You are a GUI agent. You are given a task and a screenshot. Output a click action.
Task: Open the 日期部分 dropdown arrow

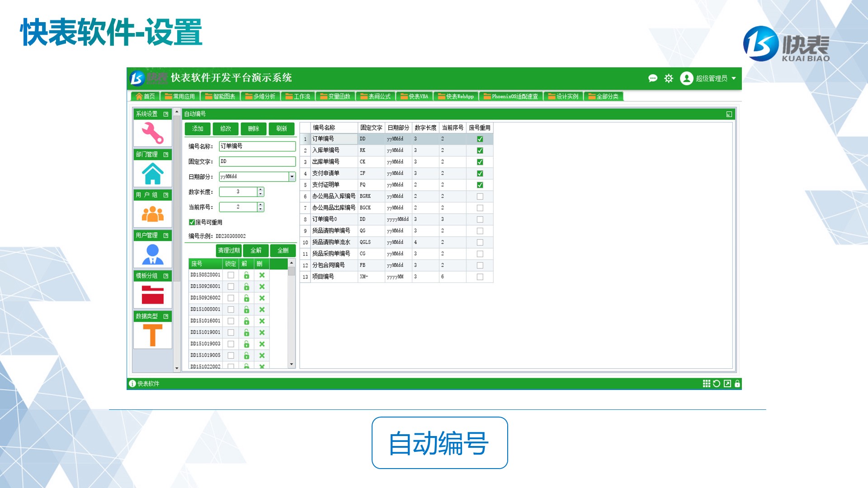292,177
